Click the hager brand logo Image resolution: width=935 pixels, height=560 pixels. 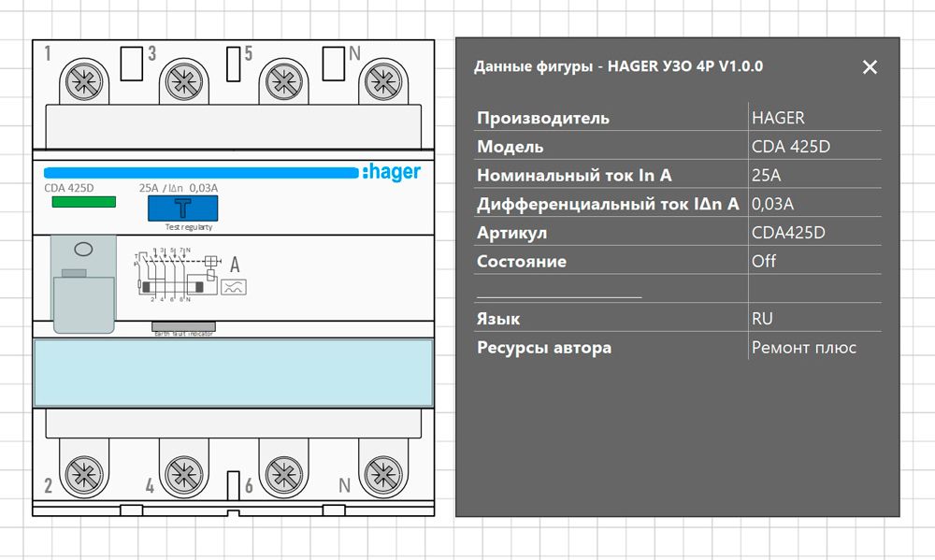pyautogui.click(x=391, y=172)
